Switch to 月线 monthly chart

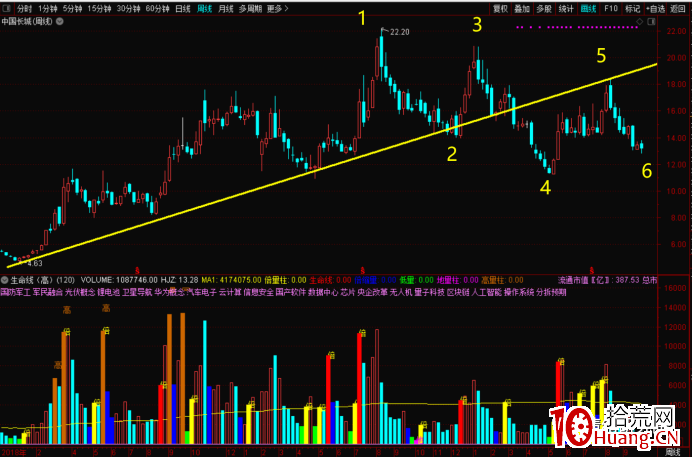pyautogui.click(x=226, y=8)
